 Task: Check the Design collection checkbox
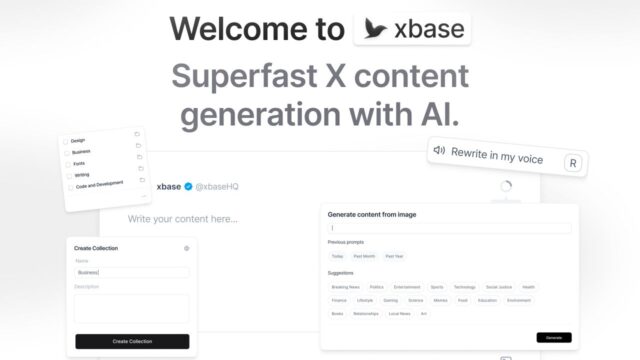[66, 142]
